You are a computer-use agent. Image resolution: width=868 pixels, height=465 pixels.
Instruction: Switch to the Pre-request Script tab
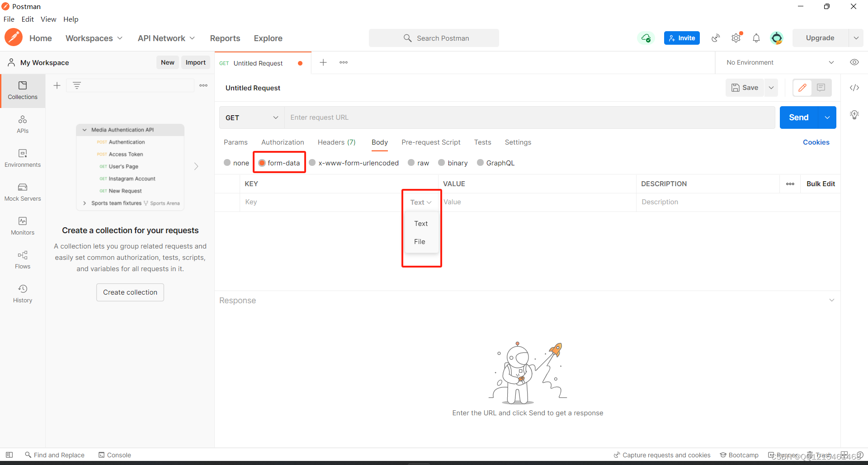pyautogui.click(x=431, y=142)
